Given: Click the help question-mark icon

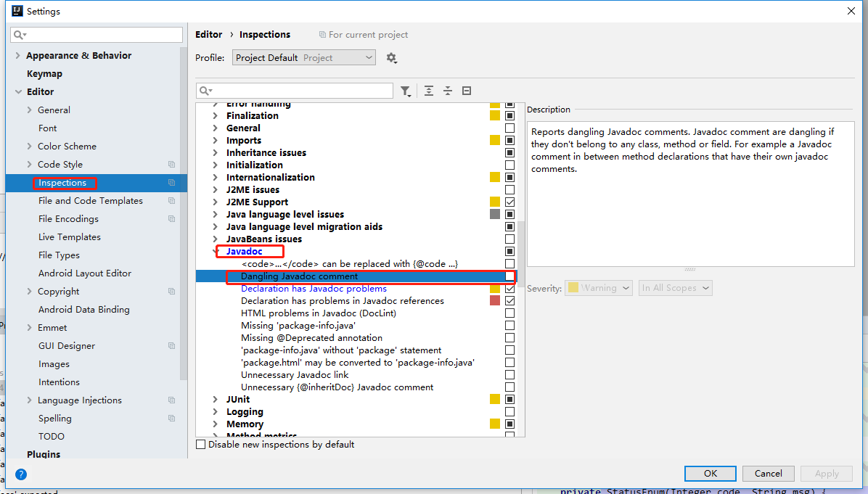Looking at the screenshot, I should click(20, 474).
